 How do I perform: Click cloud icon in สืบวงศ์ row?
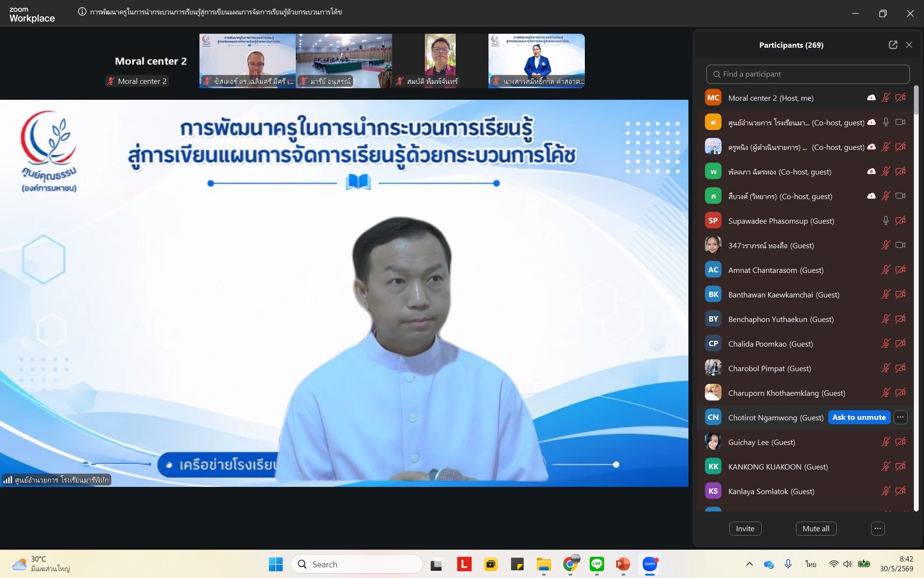(x=871, y=196)
